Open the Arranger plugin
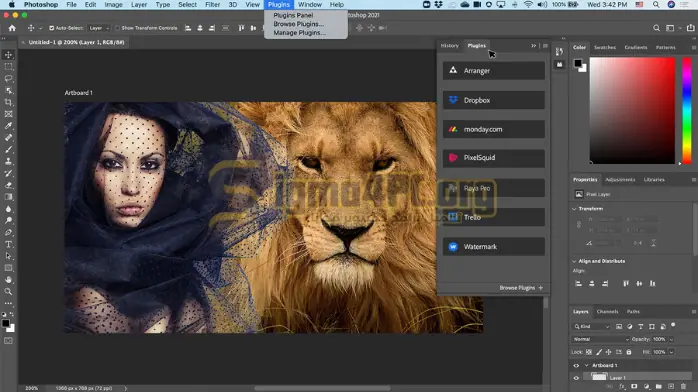 pyautogui.click(x=494, y=70)
